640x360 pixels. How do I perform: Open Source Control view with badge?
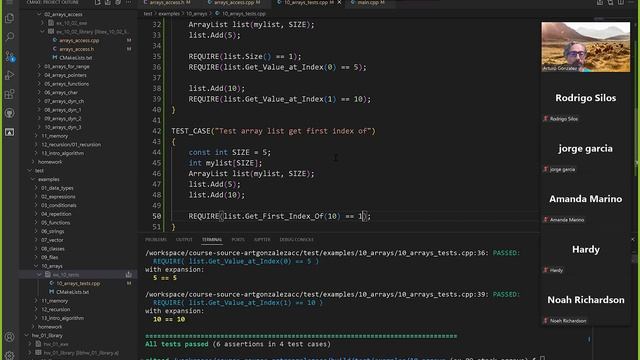(x=9, y=56)
